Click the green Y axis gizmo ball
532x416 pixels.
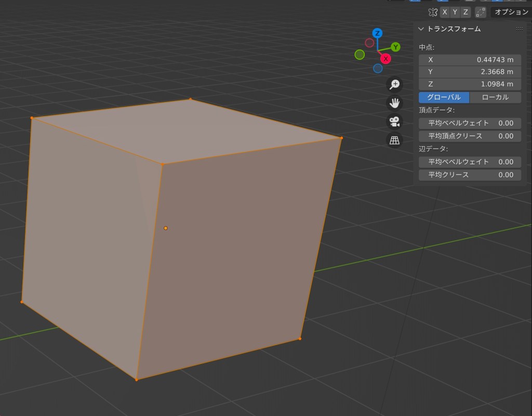pyautogui.click(x=396, y=47)
